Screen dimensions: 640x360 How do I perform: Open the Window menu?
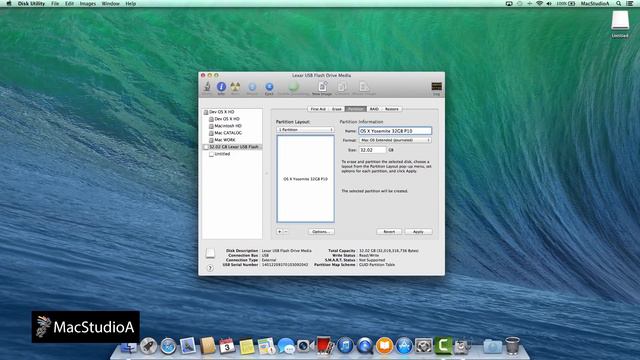(x=110, y=4)
